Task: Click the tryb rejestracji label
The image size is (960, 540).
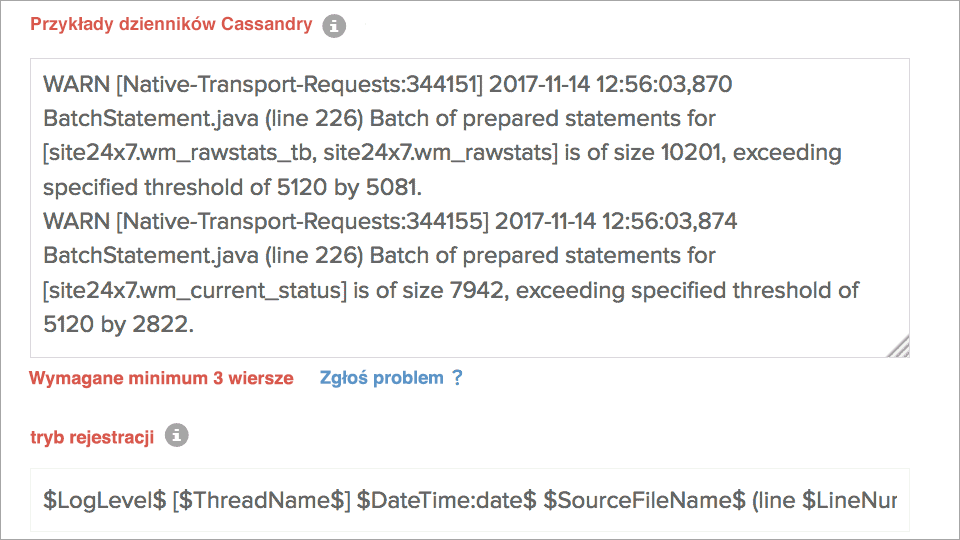Action: (x=92, y=437)
